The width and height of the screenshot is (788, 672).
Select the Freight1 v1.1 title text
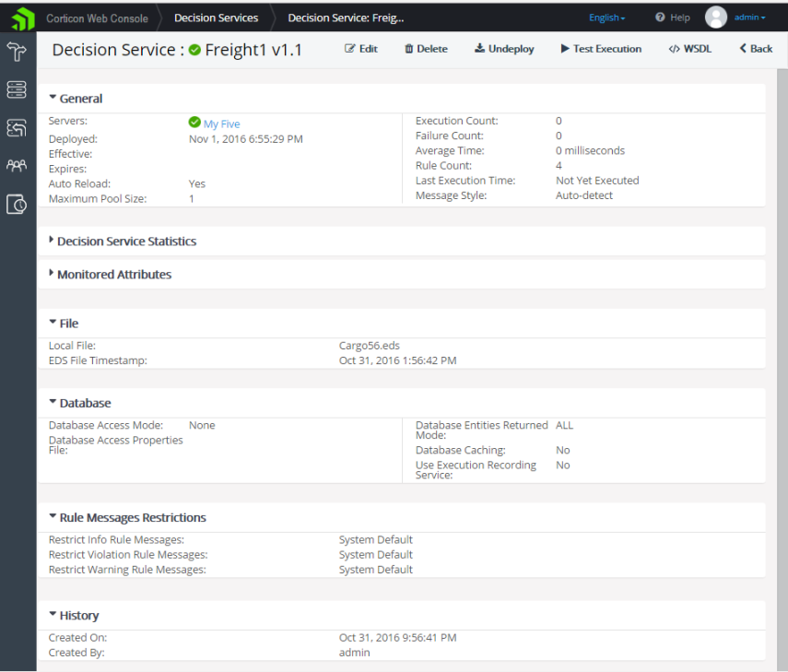click(253, 50)
